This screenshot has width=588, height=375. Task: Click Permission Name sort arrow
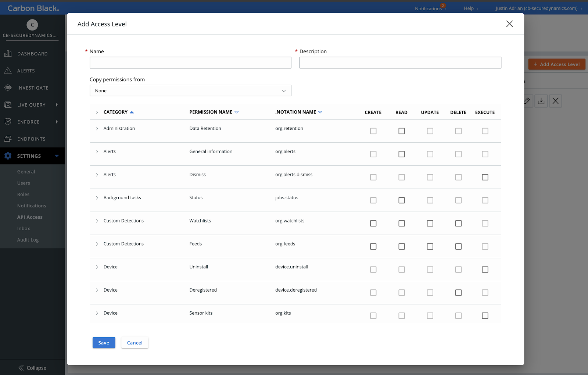[237, 112]
